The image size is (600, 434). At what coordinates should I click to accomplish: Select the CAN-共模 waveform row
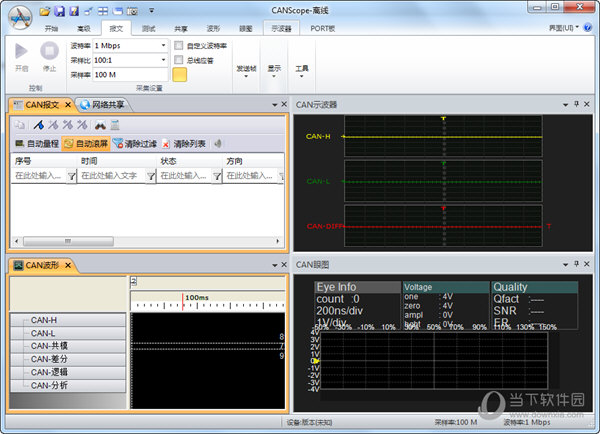68,346
